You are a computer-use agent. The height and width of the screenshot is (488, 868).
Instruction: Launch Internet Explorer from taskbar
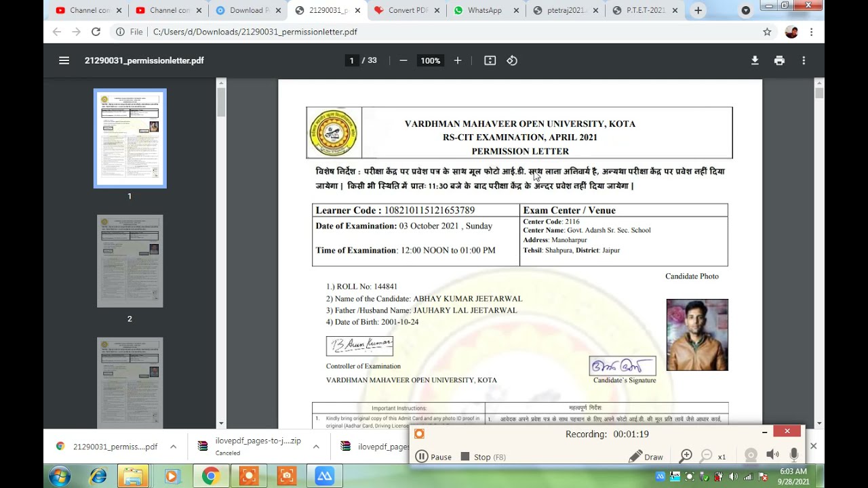pyautogui.click(x=98, y=476)
